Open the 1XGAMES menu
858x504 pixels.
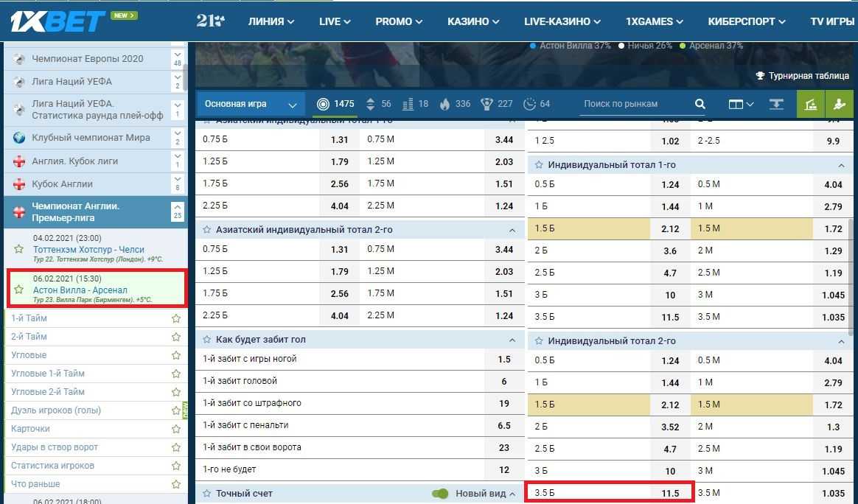point(655,21)
